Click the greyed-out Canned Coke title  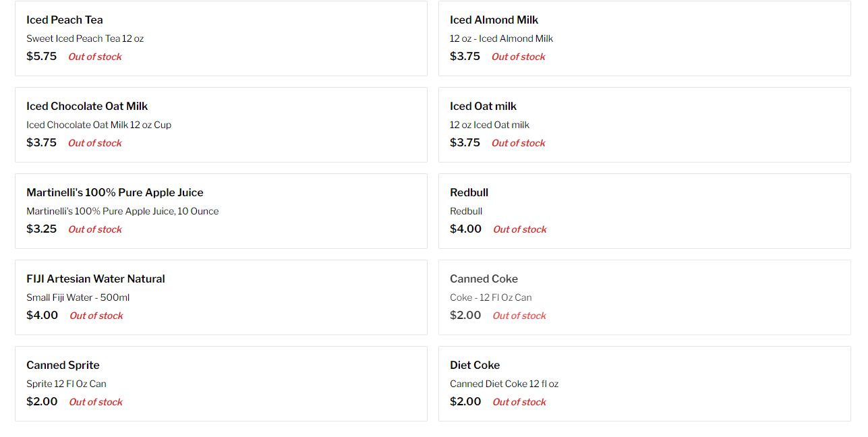484,279
